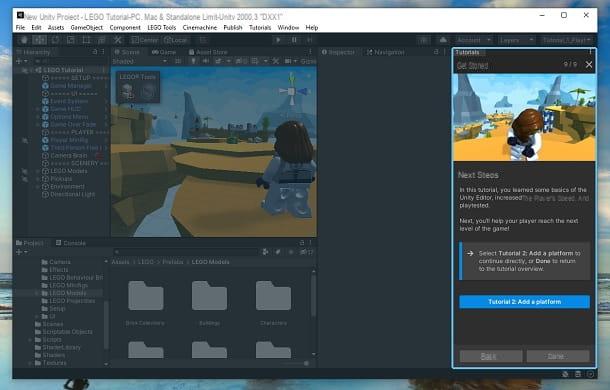Screen dimensions: 610x390
Task: Select the second LEGO Tools overlay icon
Action: tap(148, 92)
